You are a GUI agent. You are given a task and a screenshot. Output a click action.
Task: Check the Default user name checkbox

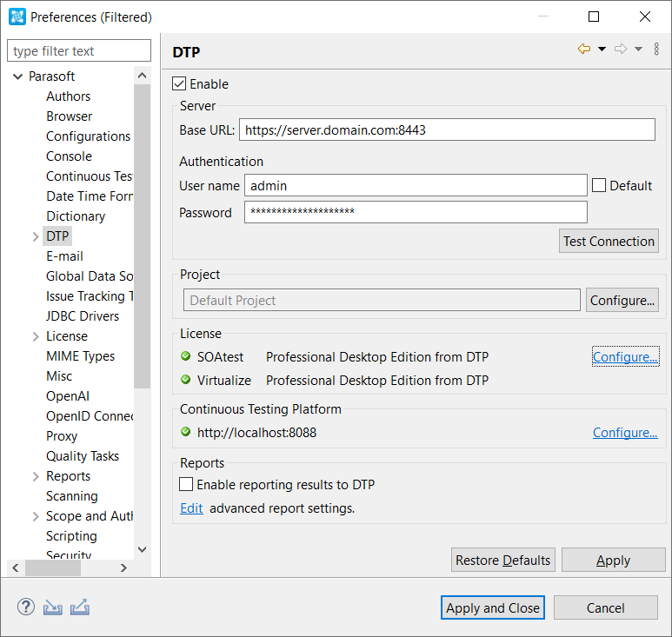599,185
